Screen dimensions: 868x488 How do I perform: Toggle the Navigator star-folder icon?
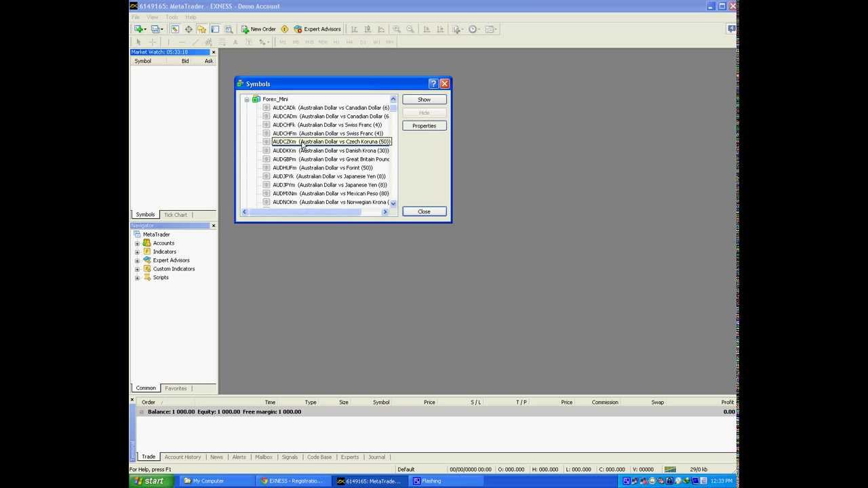click(201, 29)
